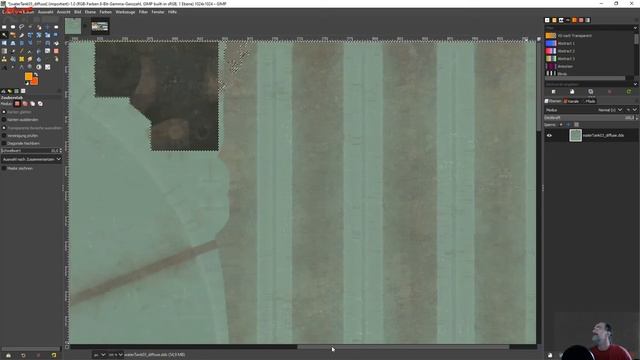Image resolution: width=640 pixels, height=360 pixels.
Task: Open gradient filter dropdown arrow
Action: point(635,28)
